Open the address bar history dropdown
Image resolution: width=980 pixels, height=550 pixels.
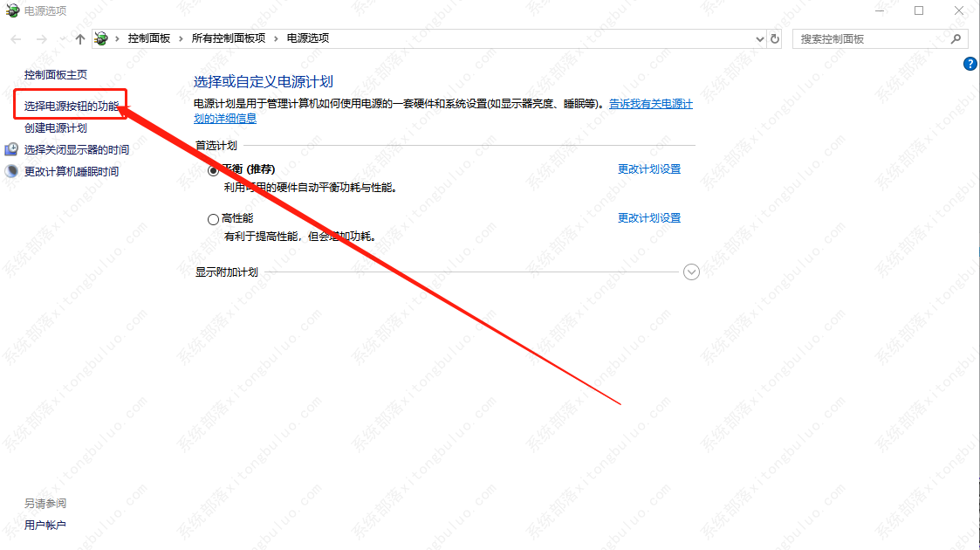coord(758,39)
